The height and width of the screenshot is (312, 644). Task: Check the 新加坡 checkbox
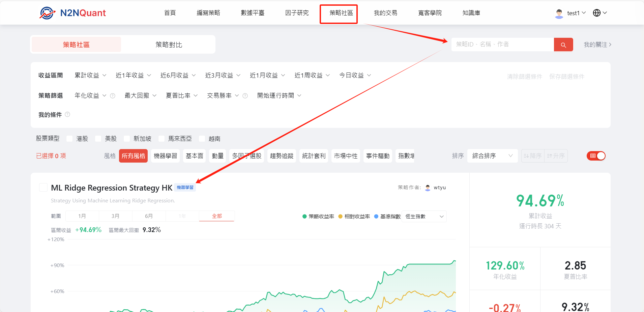127,139
